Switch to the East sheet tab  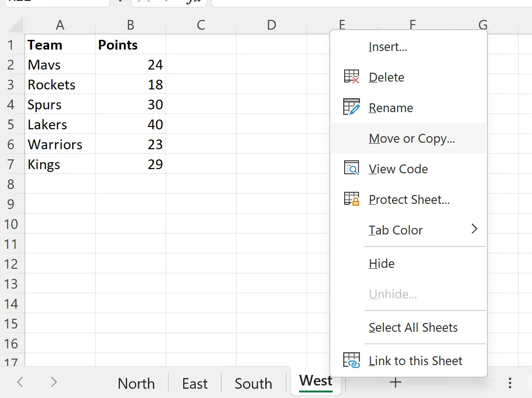[x=195, y=384]
